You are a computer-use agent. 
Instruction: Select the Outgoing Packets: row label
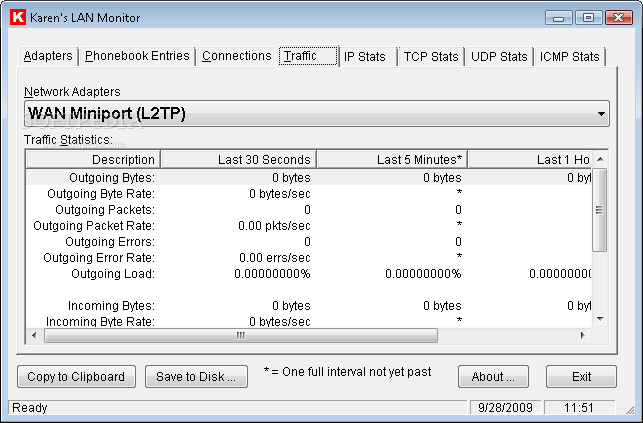pos(105,210)
